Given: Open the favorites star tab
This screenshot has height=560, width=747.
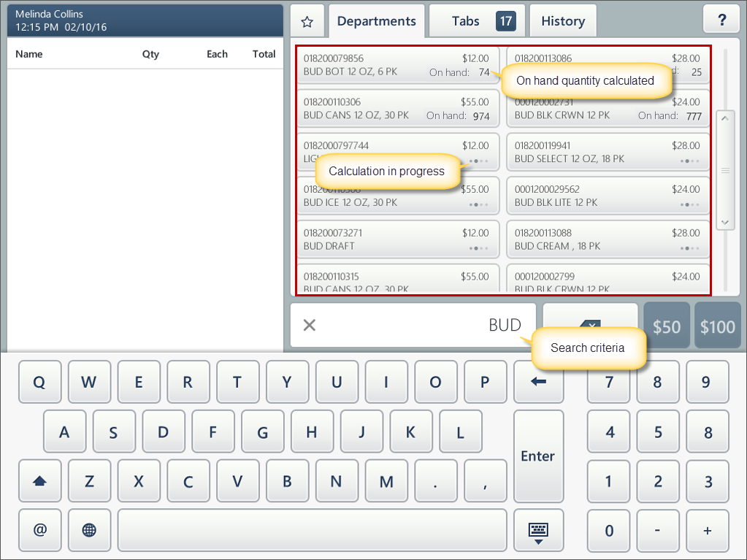Looking at the screenshot, I should coord(307,21).
